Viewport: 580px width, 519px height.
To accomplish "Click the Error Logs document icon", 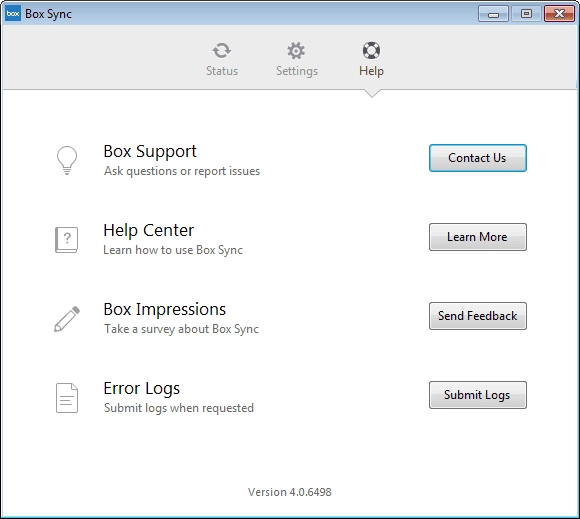I will [x=67, y=398].
